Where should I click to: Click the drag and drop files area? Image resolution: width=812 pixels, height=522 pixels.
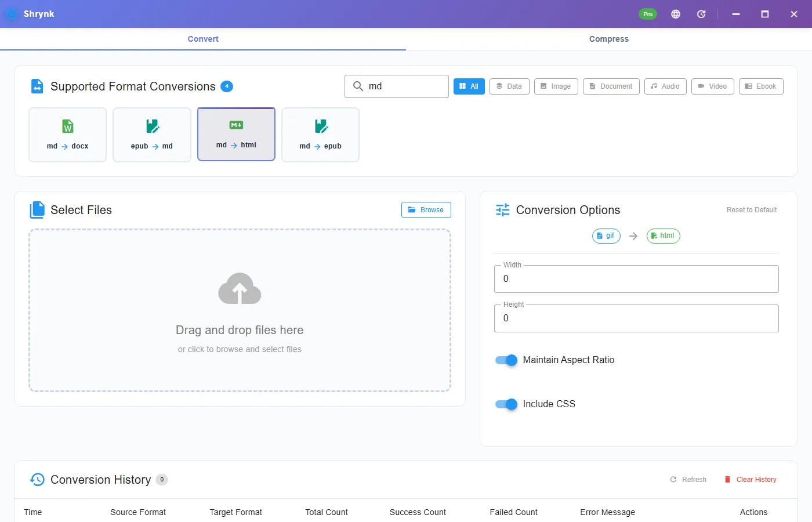point(240,310)
